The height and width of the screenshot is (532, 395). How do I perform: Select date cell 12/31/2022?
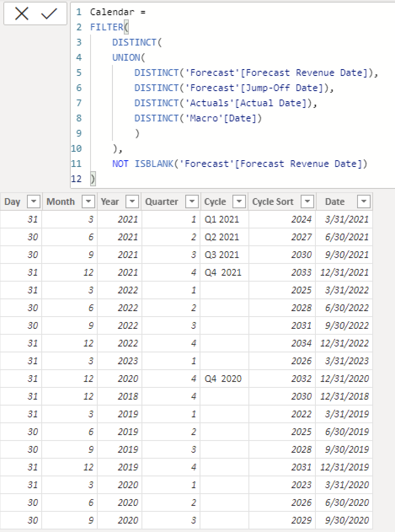(x=345, y=343)
